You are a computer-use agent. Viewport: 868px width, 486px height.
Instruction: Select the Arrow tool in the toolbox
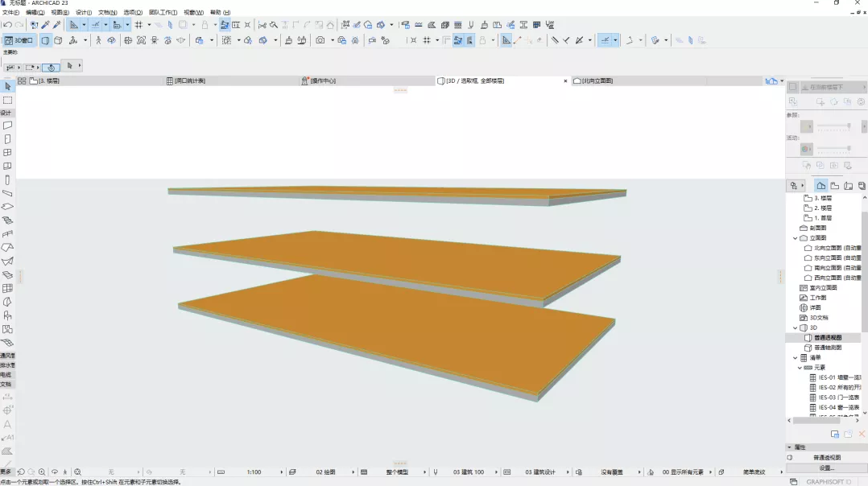click(x=7, y=86)
